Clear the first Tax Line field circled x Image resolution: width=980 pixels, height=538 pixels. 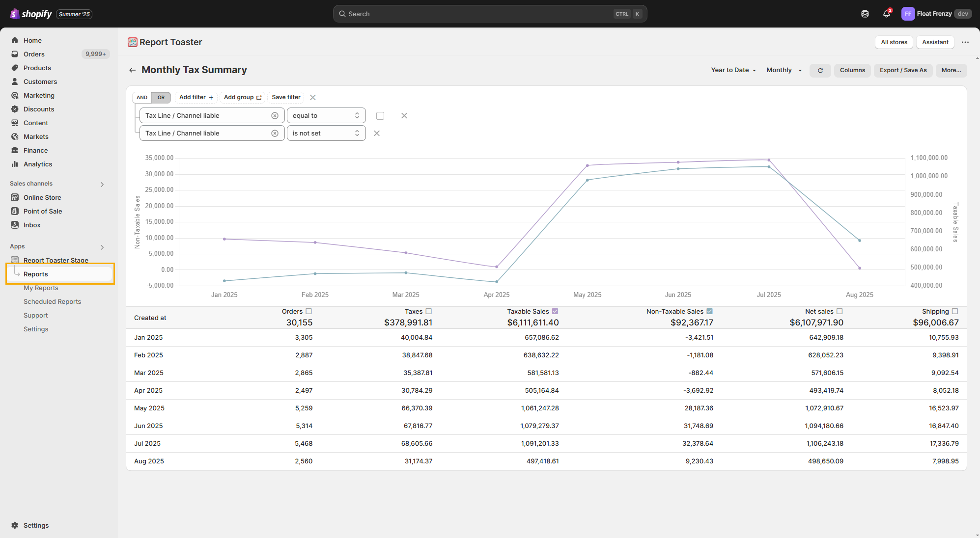[275, 116]
